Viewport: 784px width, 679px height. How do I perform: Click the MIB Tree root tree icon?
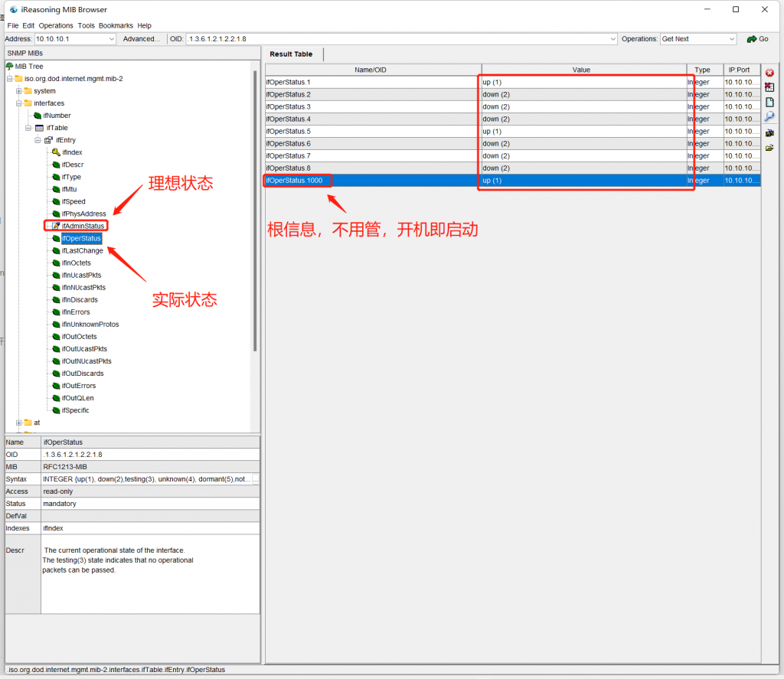[x=9, y=66]
